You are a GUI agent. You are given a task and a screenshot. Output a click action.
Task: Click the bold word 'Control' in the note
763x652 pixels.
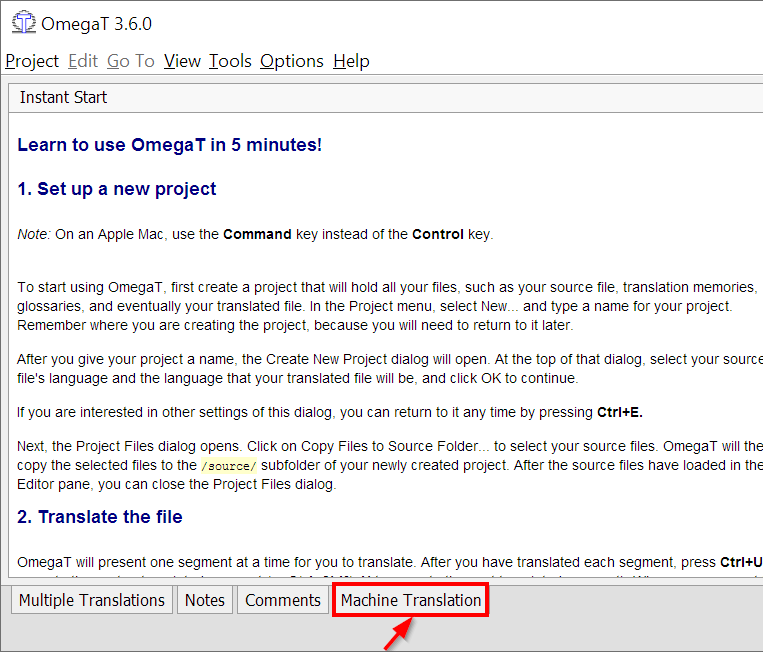pos(438,235)
